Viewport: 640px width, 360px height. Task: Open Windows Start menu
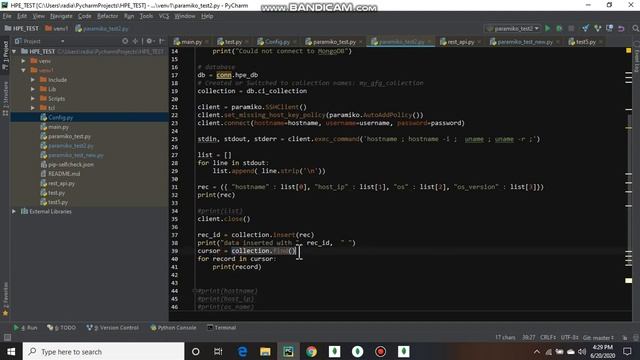[11, 351]
